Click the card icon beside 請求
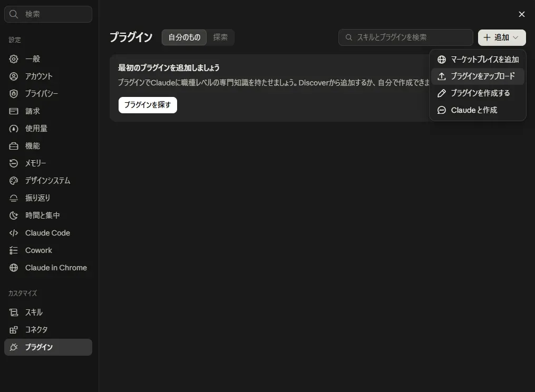Screen dimensions: 535x392 (x=14, y=111)
